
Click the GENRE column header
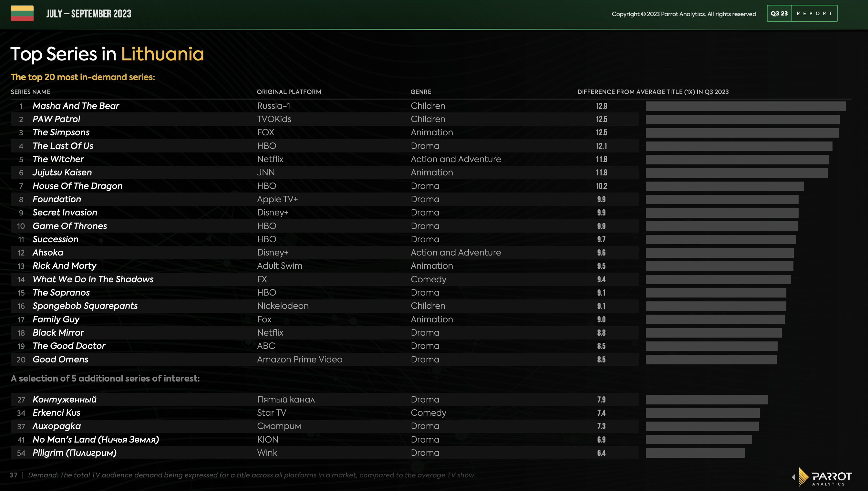tap(421, 92)
